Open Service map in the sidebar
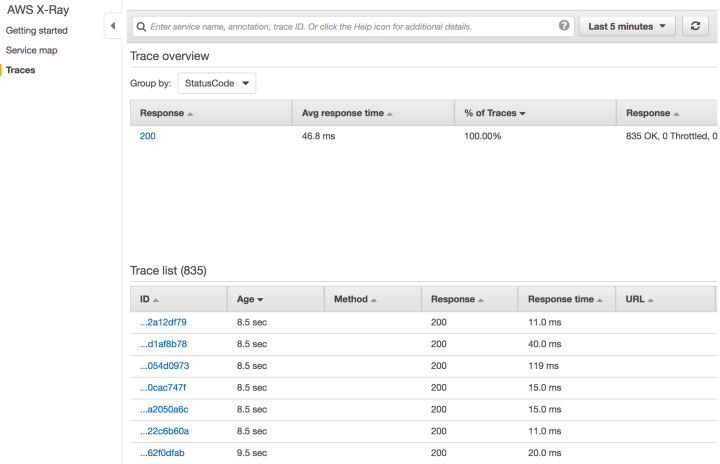 (32, 50)
